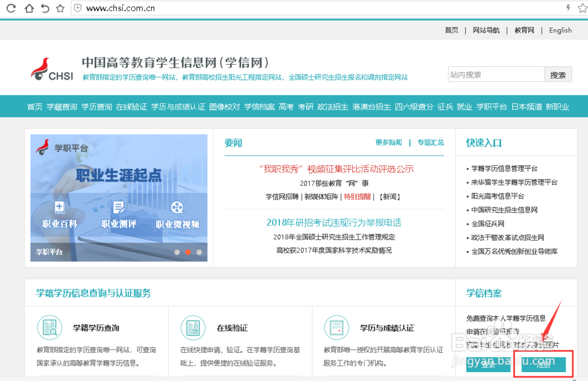Select 高考 in the navigation bar
The width and height of the screenshot is (588, 381).
[286, 107]
